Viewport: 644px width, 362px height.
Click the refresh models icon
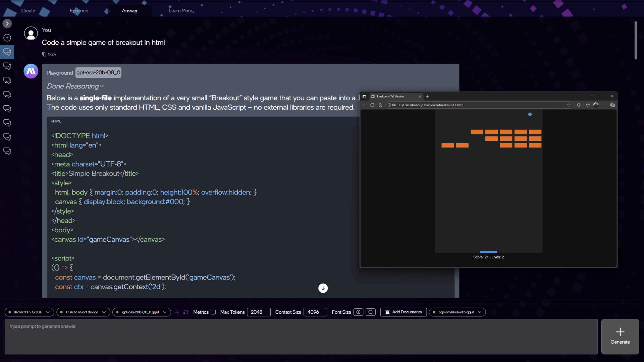[186, 312]
